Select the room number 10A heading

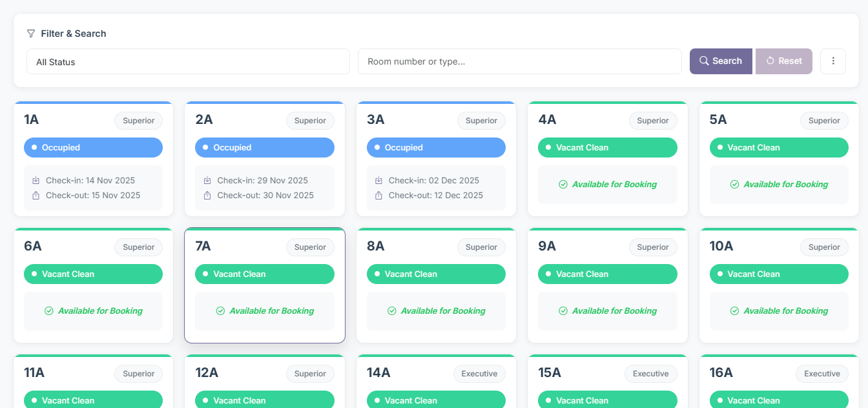721,247
